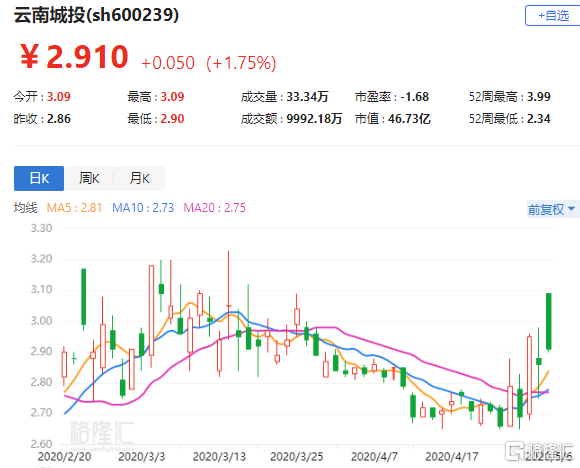Click the price change +0.050 (+1.75%)
This screenshot has height=468, width=580.
(x=209, y=63)
